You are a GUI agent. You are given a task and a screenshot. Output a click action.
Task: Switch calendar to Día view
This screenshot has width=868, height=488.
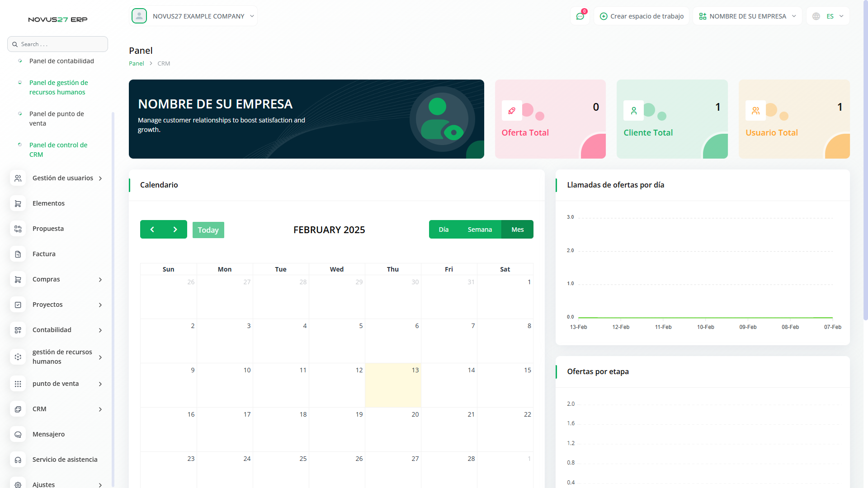pos(443,230)
